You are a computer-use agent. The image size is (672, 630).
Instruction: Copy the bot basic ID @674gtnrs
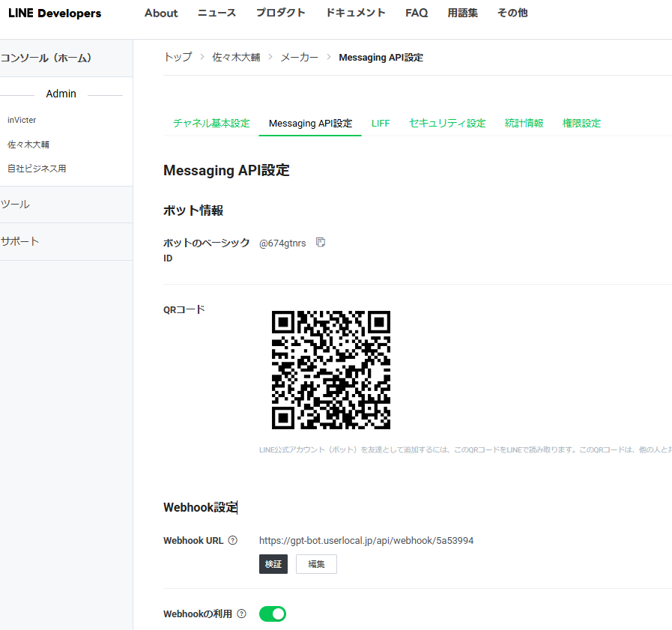click(321, 243)
